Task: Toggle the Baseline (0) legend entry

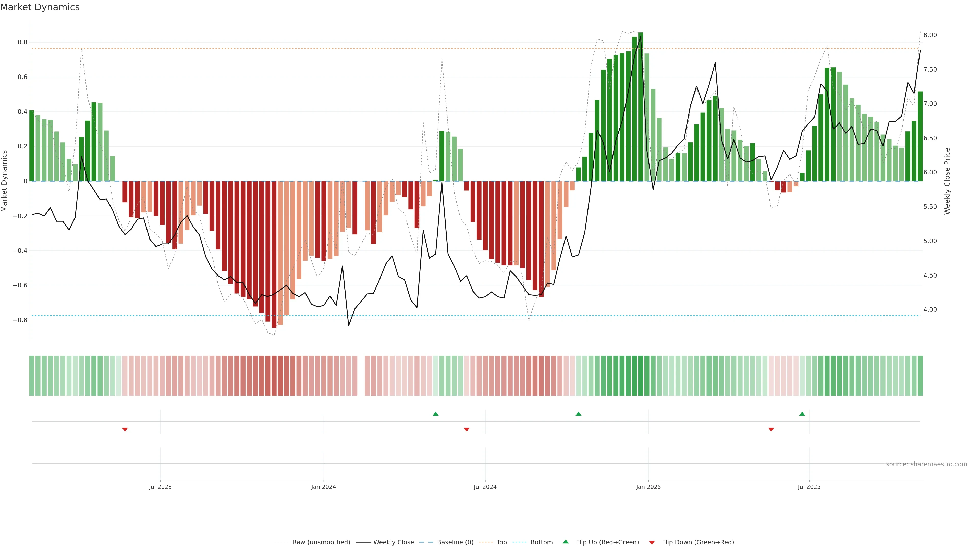Action: (x=455, y=542)
